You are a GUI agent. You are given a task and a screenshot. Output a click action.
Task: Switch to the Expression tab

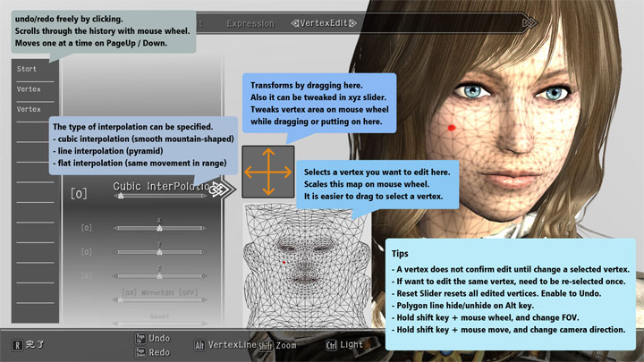click(250, 24)
